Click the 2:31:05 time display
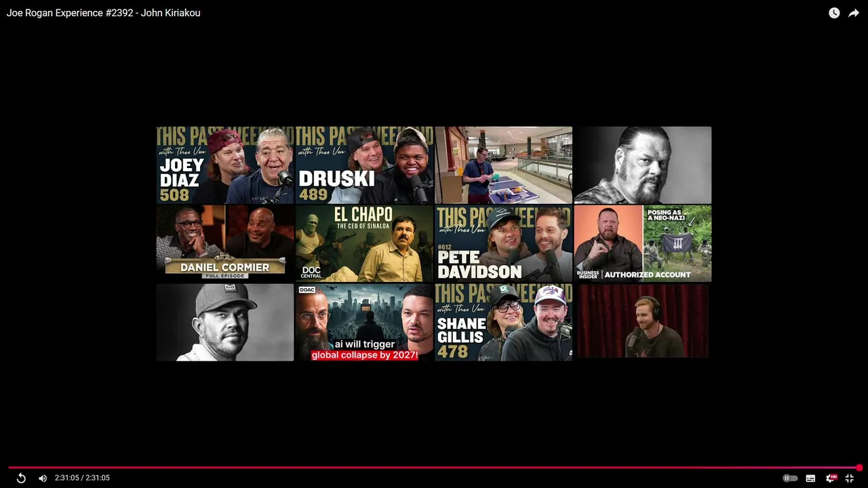Screen dimensions: 868x488 click(82, 478)
